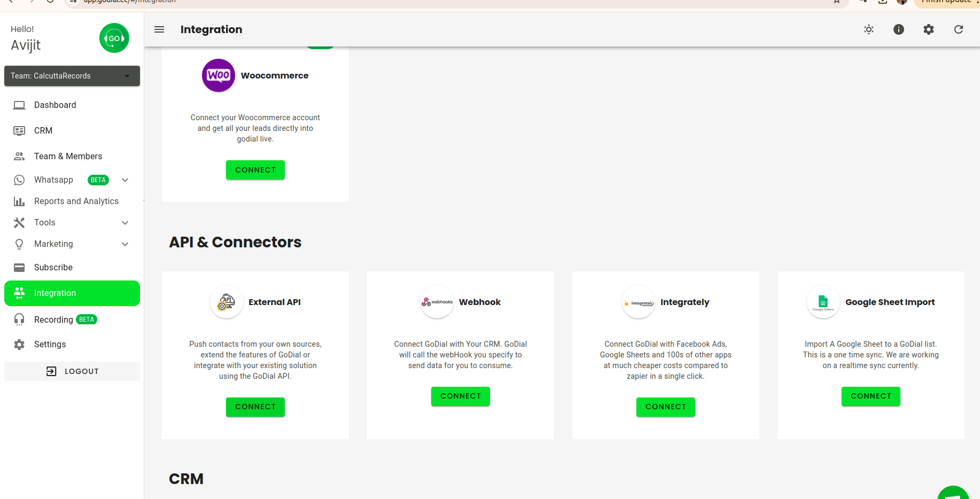This screenshot has height=499, width=980.
Task: Click the green chat bubble widget
Action: click(953, 493)
